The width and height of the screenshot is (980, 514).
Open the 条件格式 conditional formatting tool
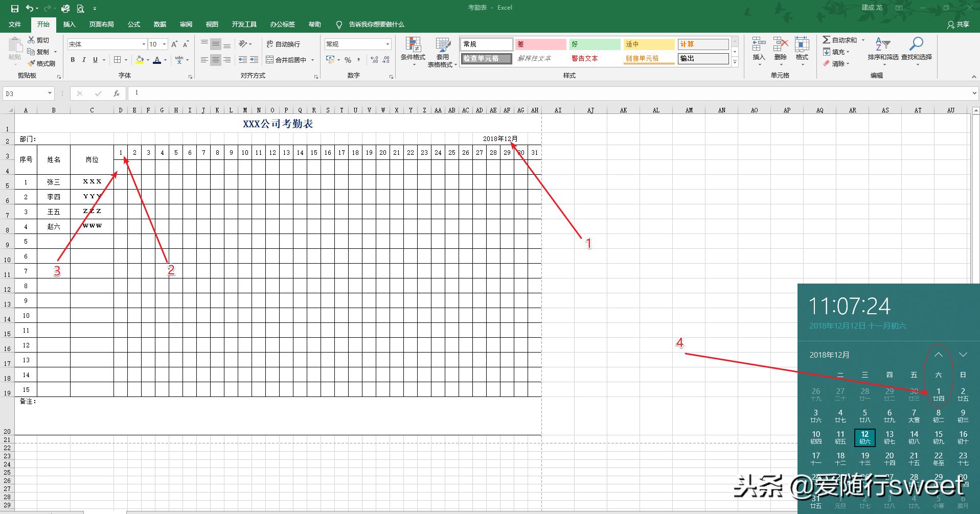tap(413, 52)
